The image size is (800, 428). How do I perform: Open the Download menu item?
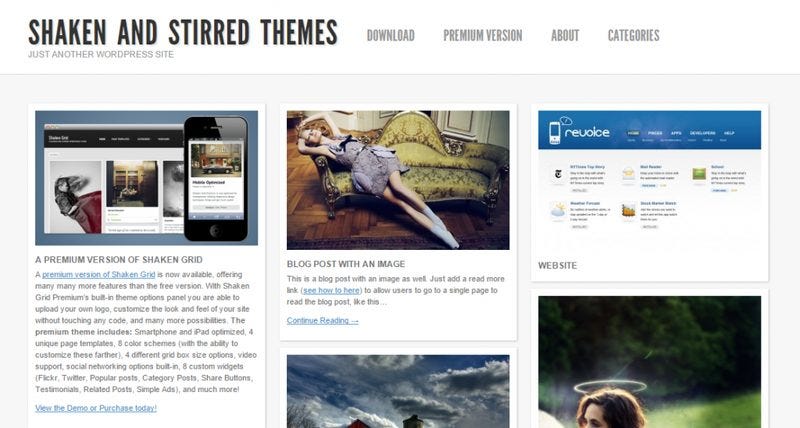click(390, 35)
